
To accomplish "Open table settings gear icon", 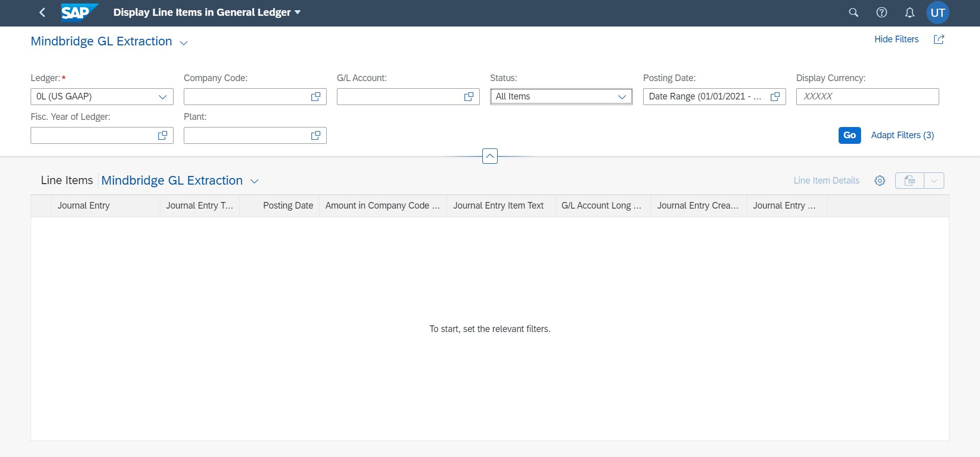I will pyautogui.click(x=880, y=181).
